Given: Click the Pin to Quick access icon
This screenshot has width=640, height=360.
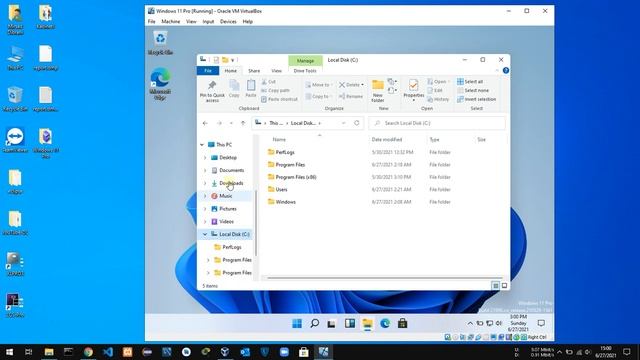Looking at the screenshot, I should 212,85.
